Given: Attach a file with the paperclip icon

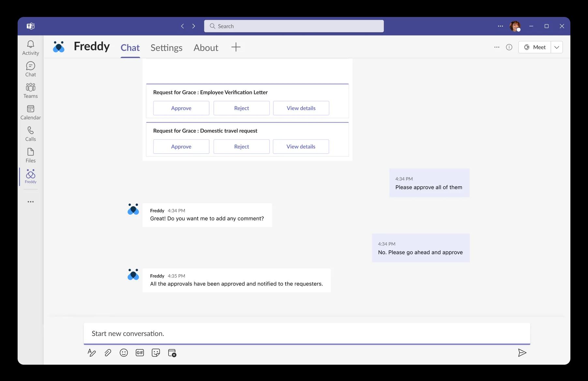Looking at the screenshot, I should (108, 353).
